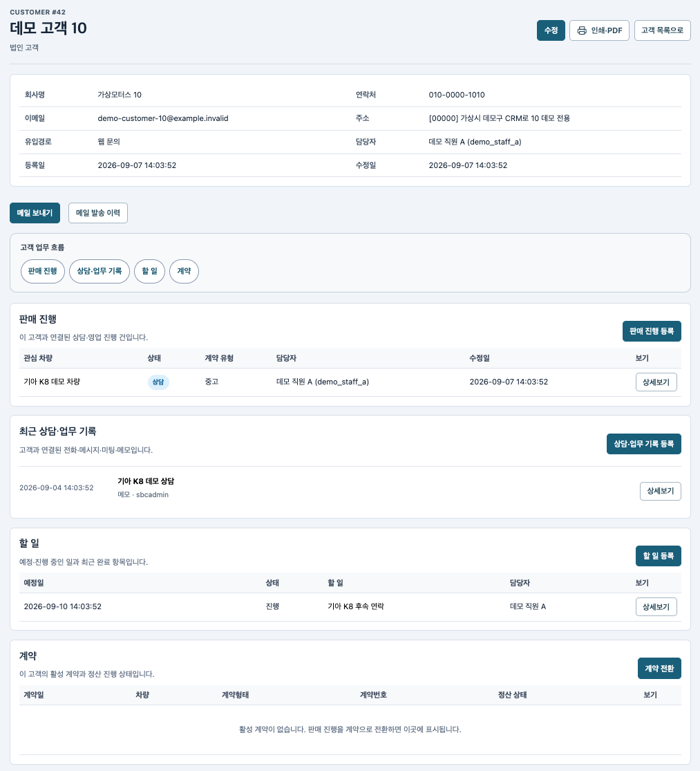Jump to 판매 진행 in 고객 업무 흐름
700x771 pixels.
coord(43,272)
